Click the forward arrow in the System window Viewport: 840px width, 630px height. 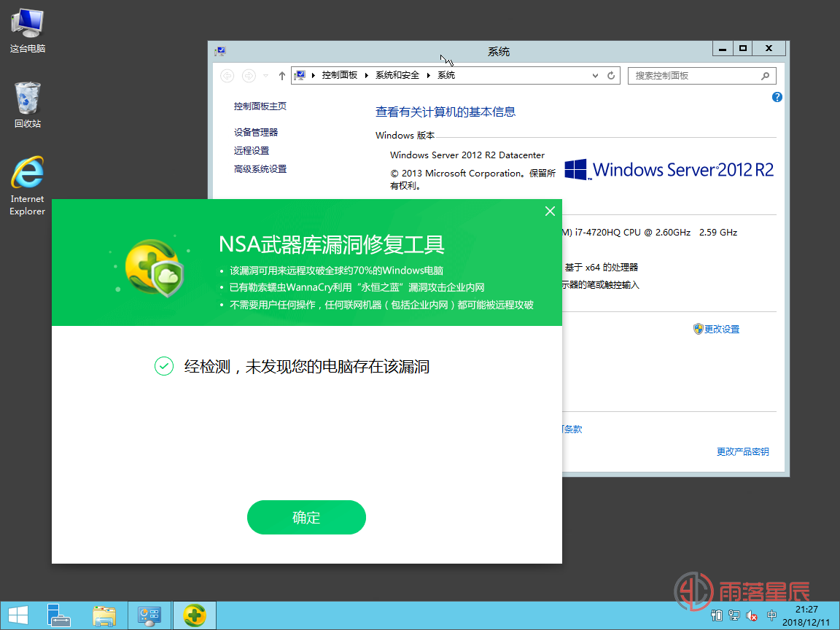[249, 76]
